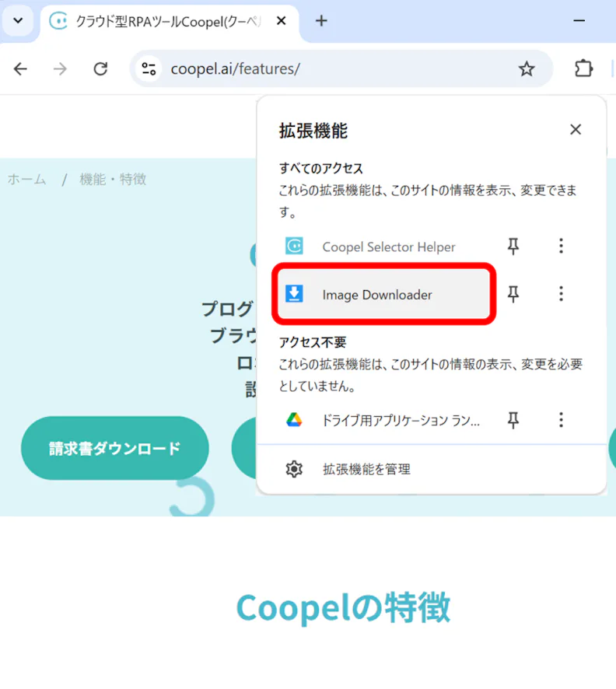Image resolution: width=616 pixels, height=689 pixels.
Task: Pin the Image Downloader extension
Action: [513, 293]
